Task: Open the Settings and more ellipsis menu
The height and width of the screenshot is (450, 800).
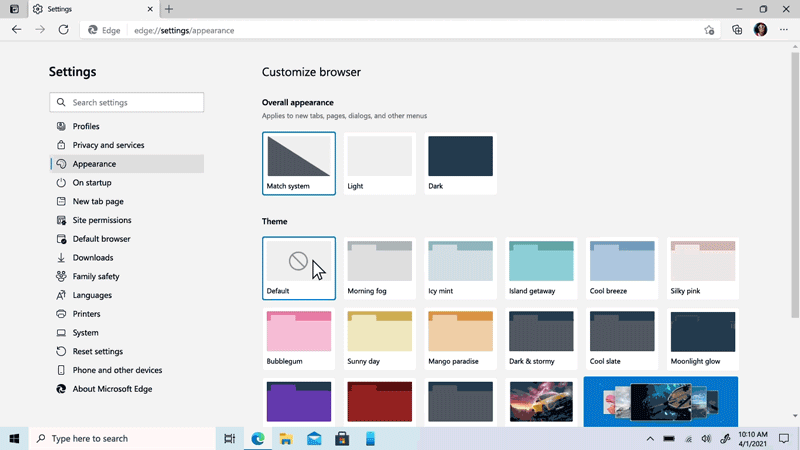Action: [784, 30]
